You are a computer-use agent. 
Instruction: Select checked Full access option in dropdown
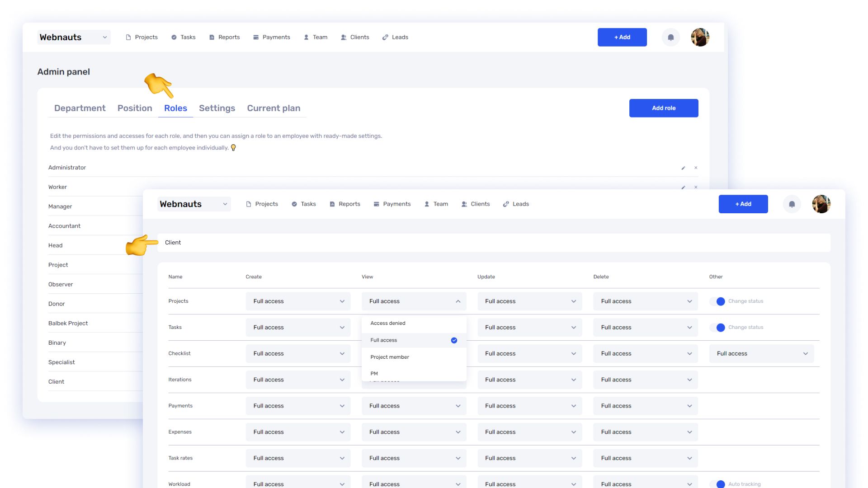pos(414,340)
